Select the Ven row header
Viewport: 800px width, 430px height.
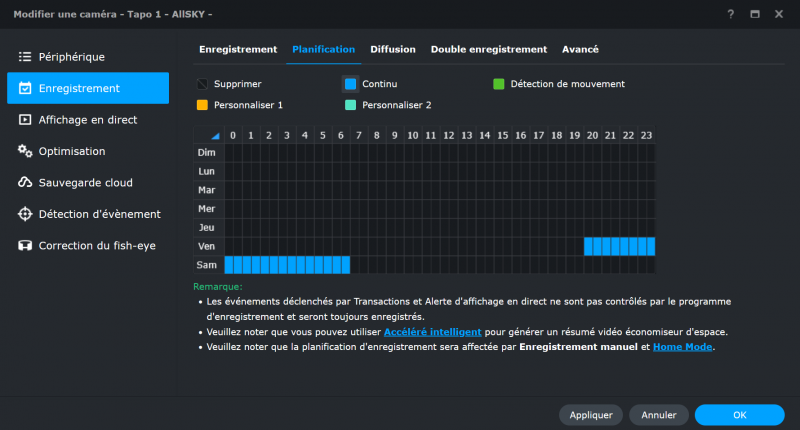pyautogui.click(x=209, y=246)
